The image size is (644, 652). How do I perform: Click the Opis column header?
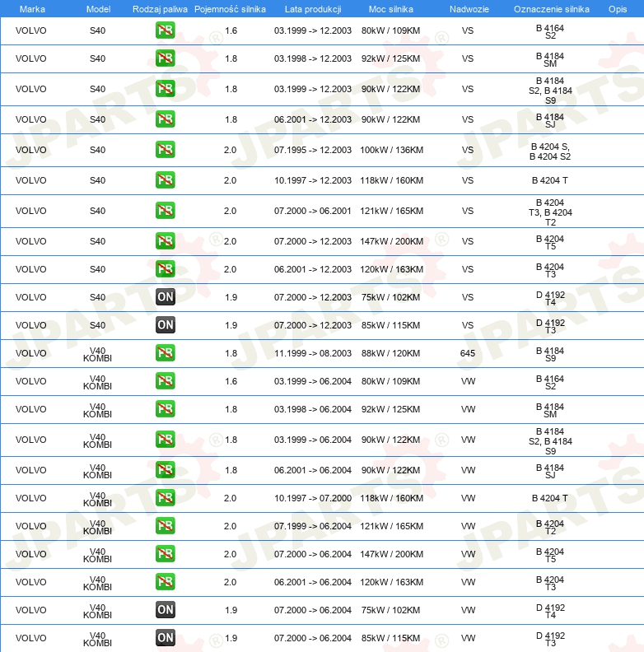(618, 9)
